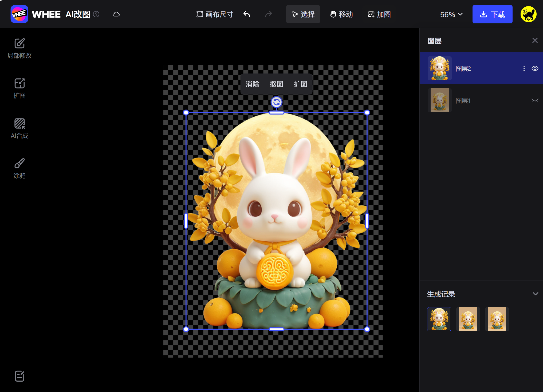Open the three-dot menu on 图层2
Image resolution: width=543 pixels, height=392 pixels.
[524, 68]
